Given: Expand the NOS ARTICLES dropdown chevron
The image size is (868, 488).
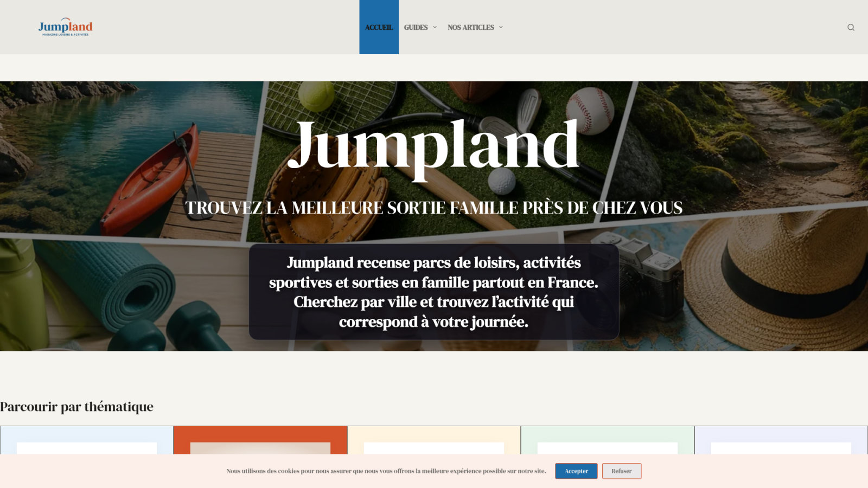Looking at the screenshot, I should click(x=501, y=27).
